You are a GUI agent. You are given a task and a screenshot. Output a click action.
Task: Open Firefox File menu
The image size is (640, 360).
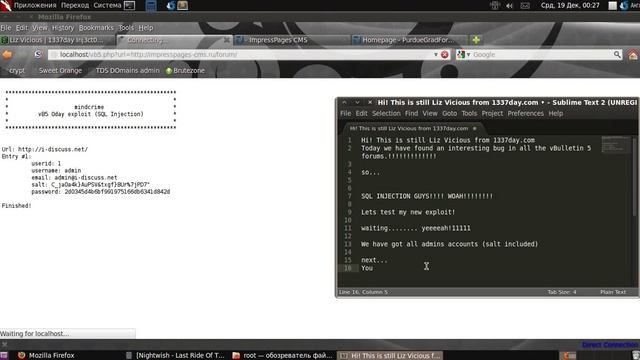click(x=6, y=28)
